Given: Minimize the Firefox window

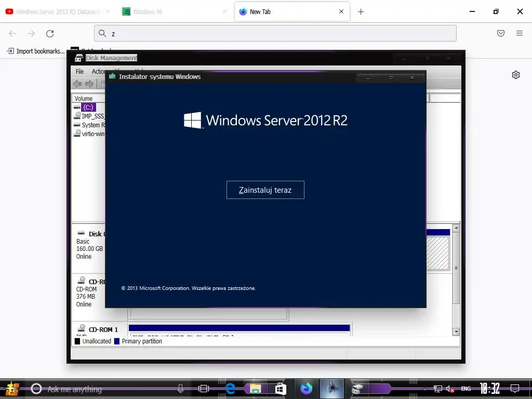Looking at the screenshot, I should [472, 11].
